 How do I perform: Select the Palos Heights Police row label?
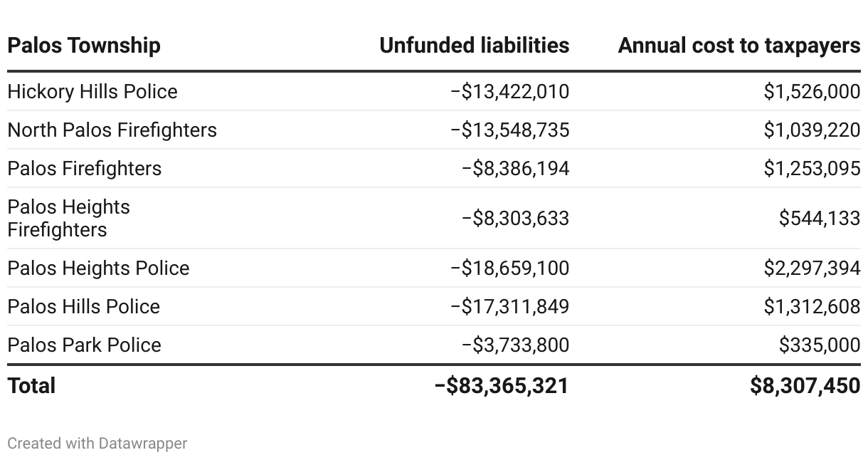(x=98, y=268)
